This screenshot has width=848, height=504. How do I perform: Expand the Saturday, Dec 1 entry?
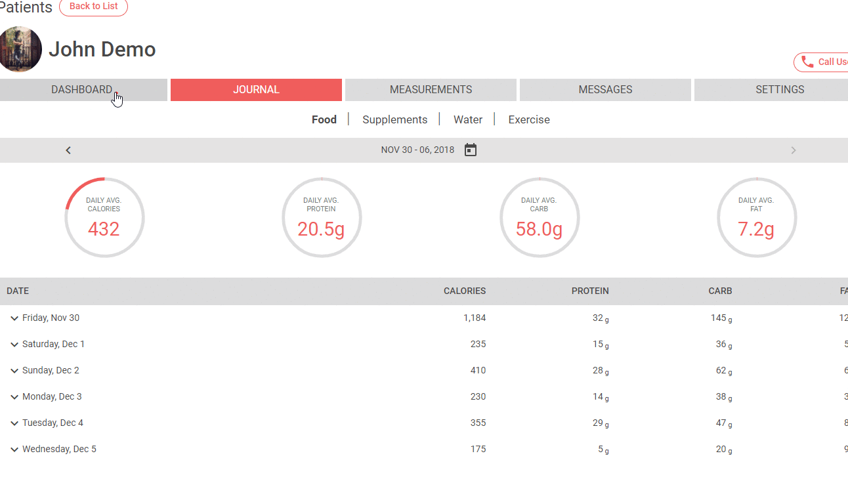[x=14, y=345]
